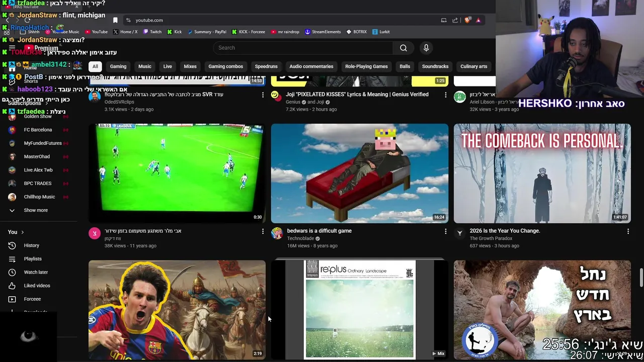Expand the You section chevron
Screen dimensions: 644x362
(x=22, y=232)
